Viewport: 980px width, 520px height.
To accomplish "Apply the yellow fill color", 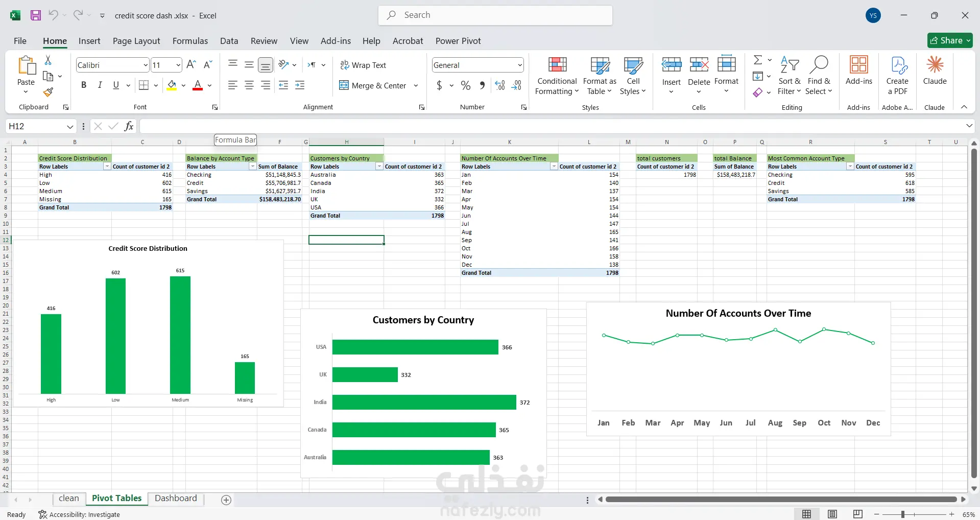I will coord(172,85).
